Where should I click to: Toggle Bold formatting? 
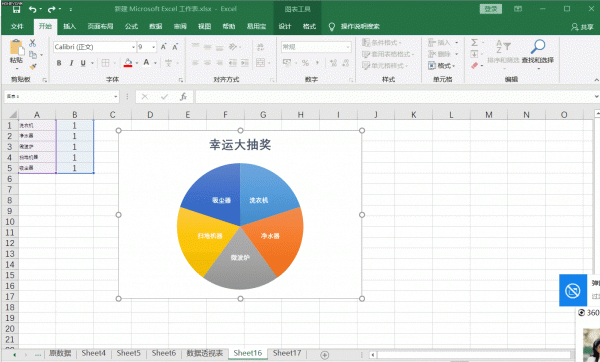click(x=59, y=63)
